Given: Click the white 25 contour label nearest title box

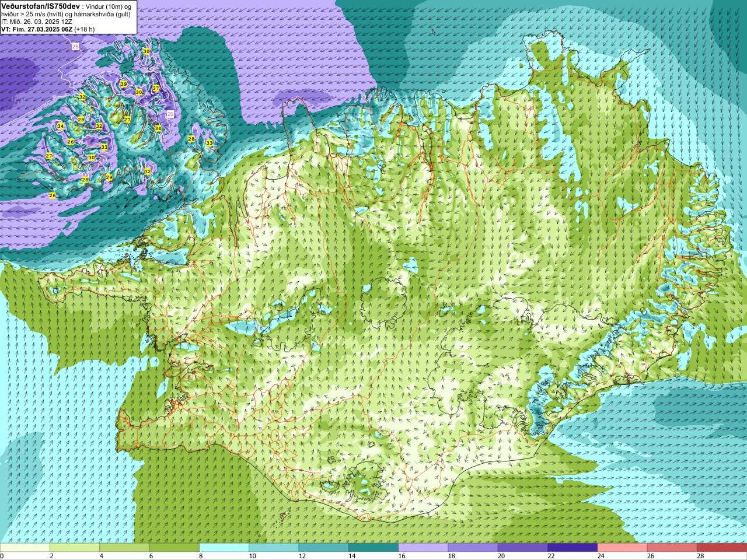Looking at the screenshot, I should coord(75,45).
